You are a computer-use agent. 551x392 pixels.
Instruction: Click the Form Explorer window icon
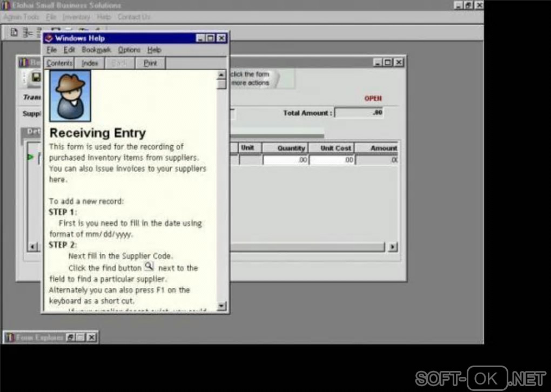point(10,337)
